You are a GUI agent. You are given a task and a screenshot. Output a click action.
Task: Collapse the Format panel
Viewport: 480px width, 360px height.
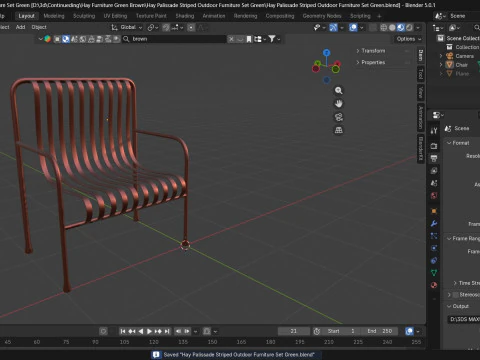pyautogui.click(x=458, y=143)
